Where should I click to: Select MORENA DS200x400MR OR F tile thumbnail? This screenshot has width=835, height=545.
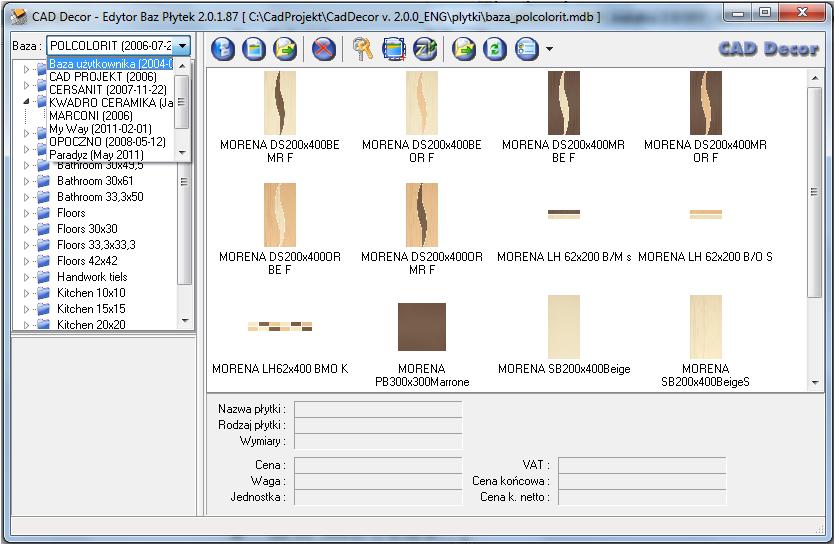pos(706,103)
